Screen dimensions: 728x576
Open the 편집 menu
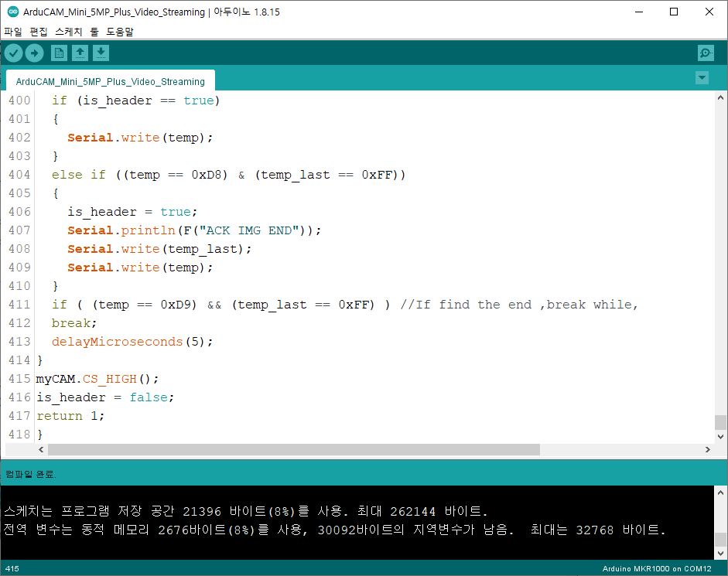[39, 32]
